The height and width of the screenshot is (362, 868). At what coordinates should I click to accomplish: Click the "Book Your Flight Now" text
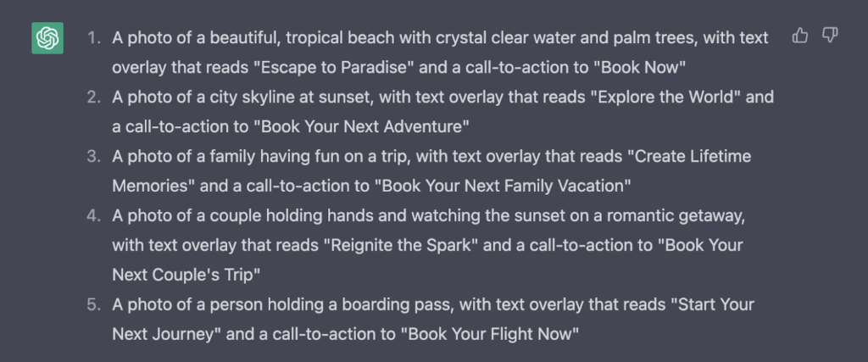492,334
